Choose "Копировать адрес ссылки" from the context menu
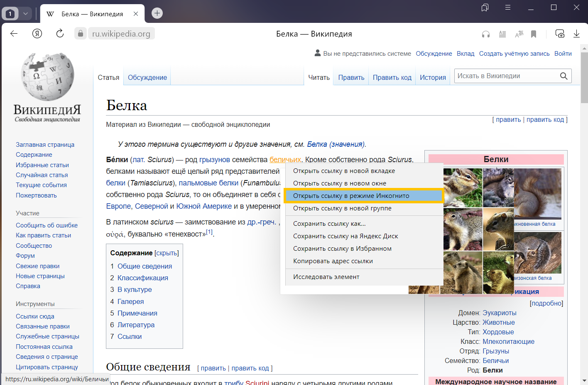Screen dimensions: 588x385 pyautogui.click(x=333, y=261)
